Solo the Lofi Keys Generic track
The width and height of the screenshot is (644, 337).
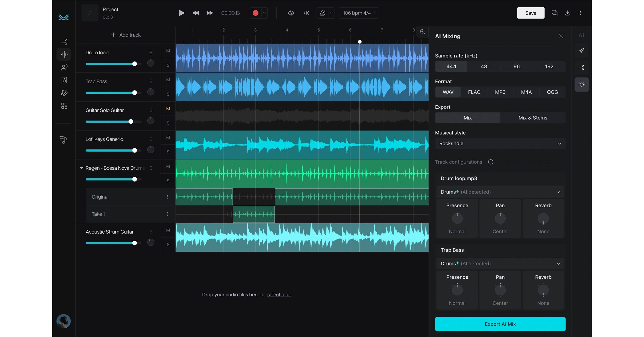168,152
